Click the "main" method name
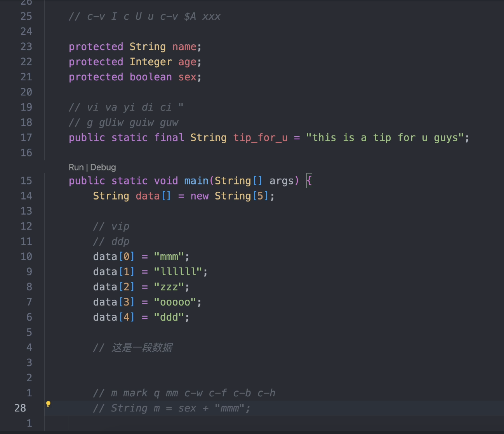504x434 pixels. pos(196,181)
